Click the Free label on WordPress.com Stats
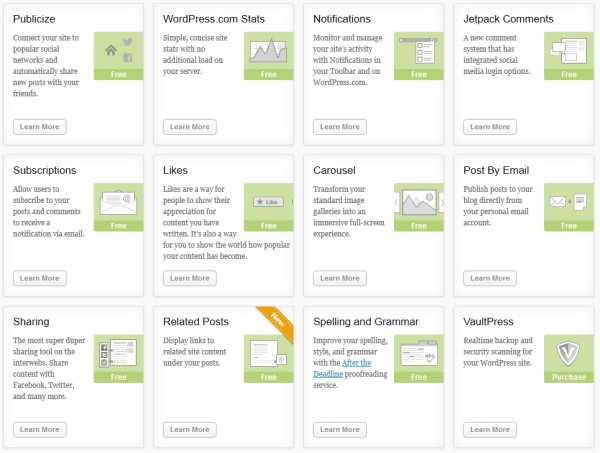The height and width of the screenshot is (453, 600). click(269, 74)
